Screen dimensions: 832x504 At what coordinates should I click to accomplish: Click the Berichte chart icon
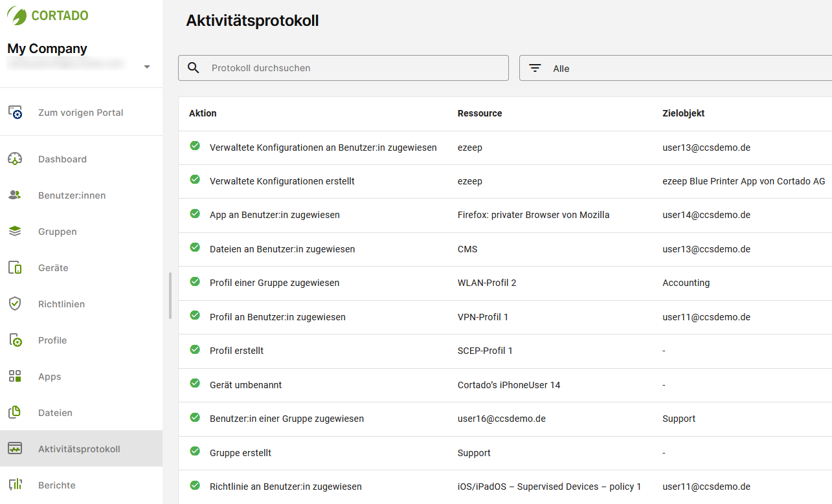pos(15,485)
